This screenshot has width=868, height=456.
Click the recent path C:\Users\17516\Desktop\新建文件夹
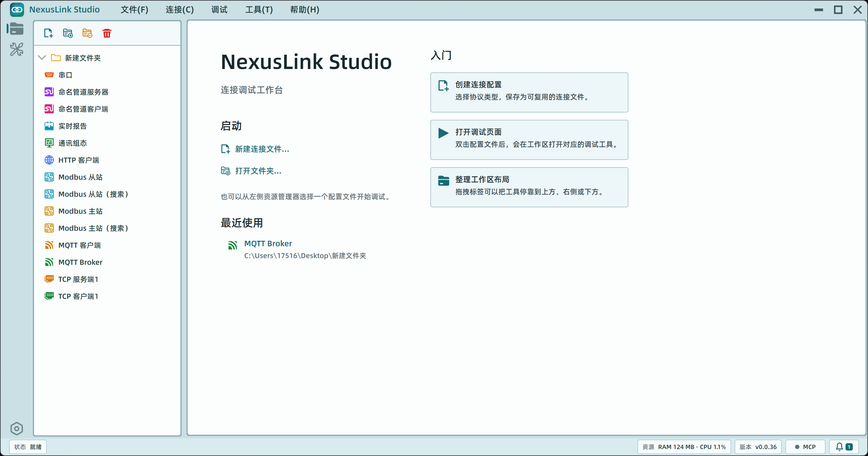click(305, 256)
